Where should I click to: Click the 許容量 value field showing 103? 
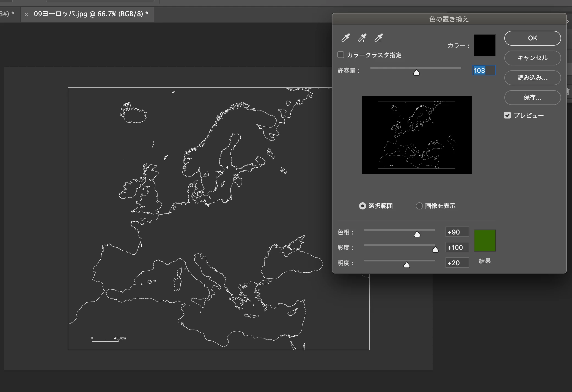coord(483,70)
